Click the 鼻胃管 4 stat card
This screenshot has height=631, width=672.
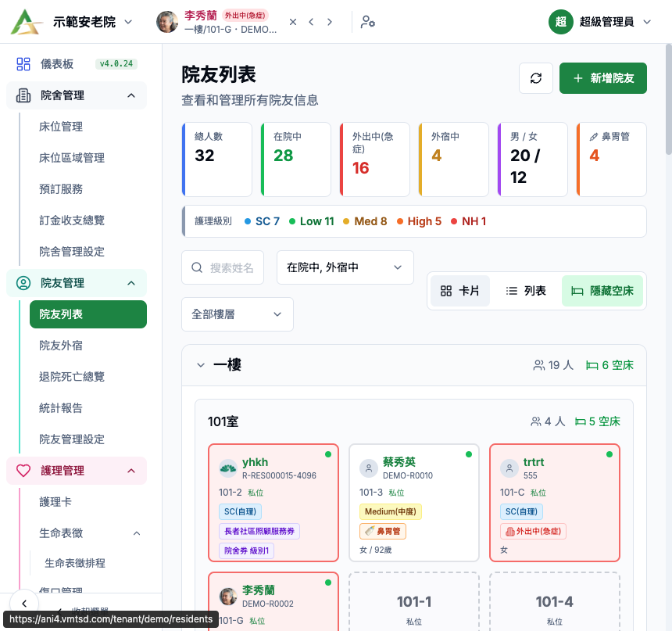(612, 160)
